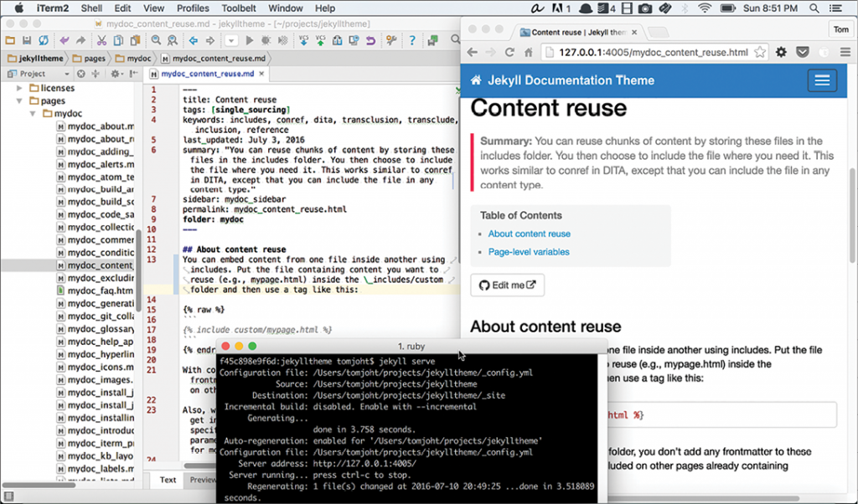Select mydoc_faq.htm file in tree
Viewport: 858px width, 504px height.
click(x=95, y=291)
